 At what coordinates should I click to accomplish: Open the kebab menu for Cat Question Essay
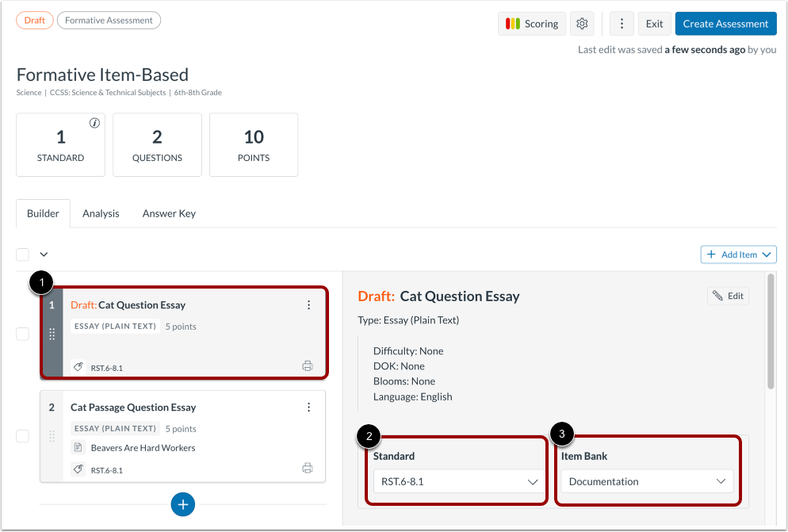tap(308, 305)
